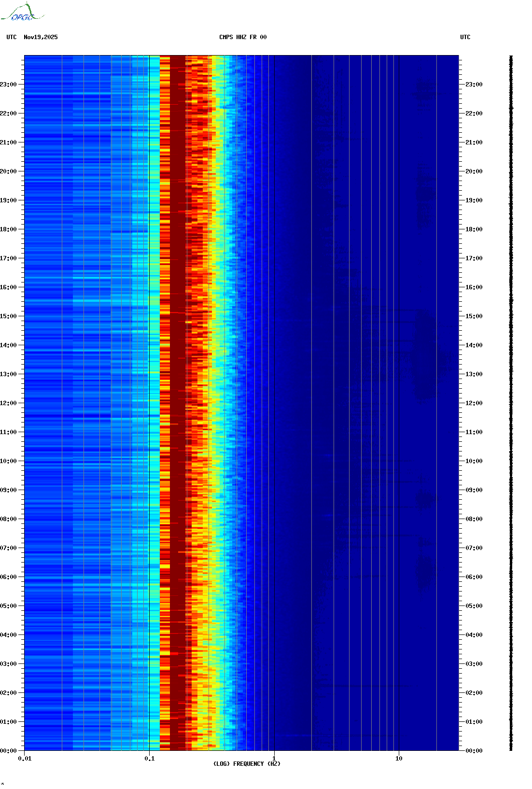
Task: Click the 1 Hz frequency tick label
Action: click(274, 759)
